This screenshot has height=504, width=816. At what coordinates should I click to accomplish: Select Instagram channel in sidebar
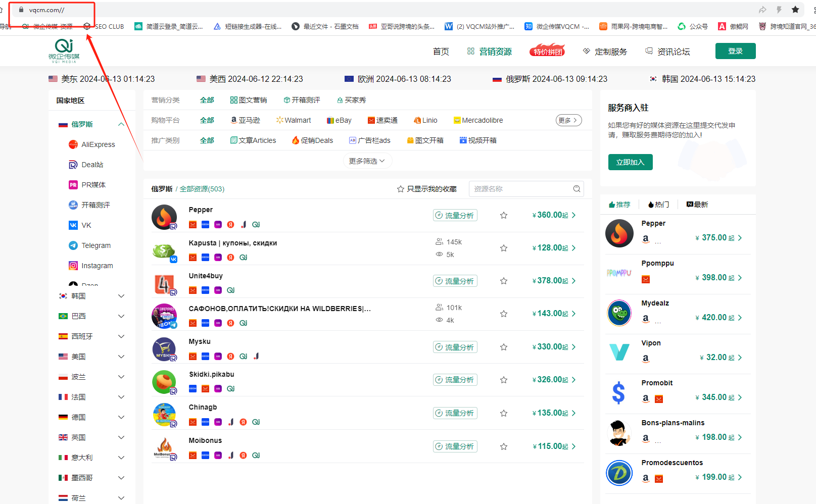pos(91,266)
